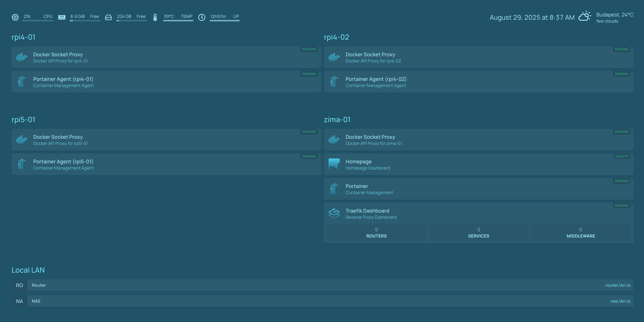Viewport: 644px width, 322px height.
Task: Collapse the rpi4-02 group header
Action: (x=336, y=37)
